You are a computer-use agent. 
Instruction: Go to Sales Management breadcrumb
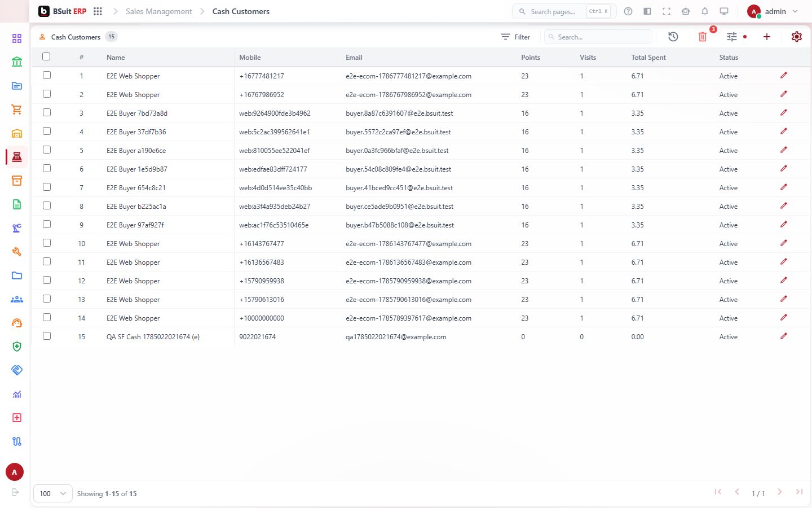coord(158,11)
